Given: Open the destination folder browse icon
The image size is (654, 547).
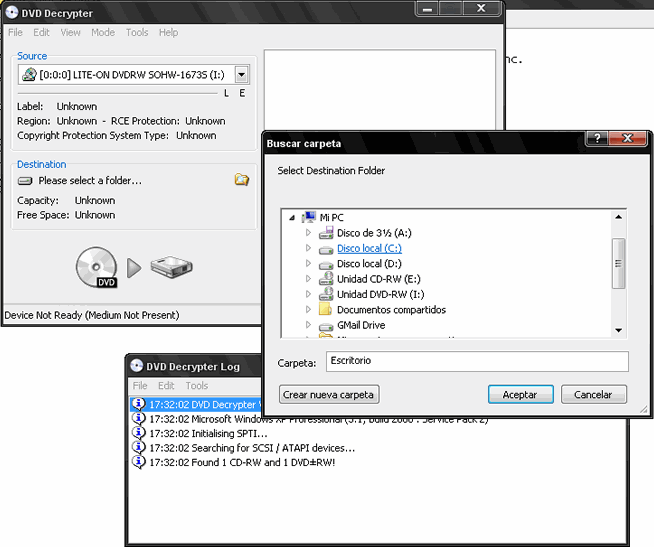Looking at the screenshot, I should [241, 180].
